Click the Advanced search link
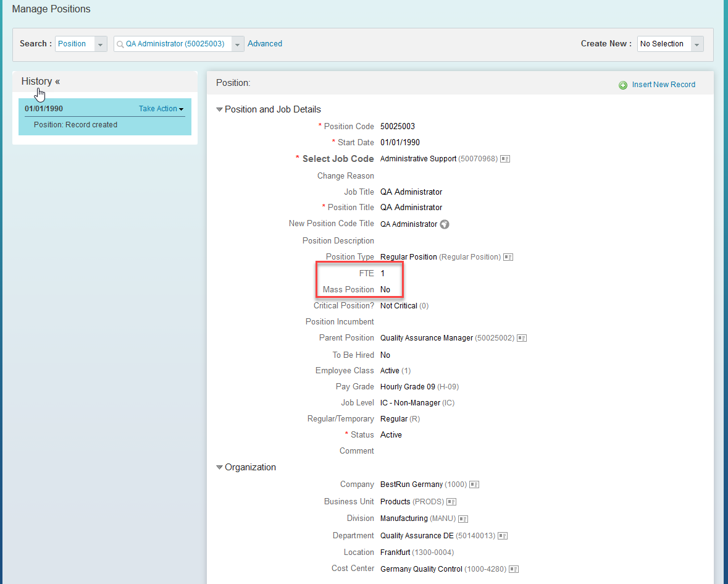The image size is (728, 584). click(x=265, y=44)
